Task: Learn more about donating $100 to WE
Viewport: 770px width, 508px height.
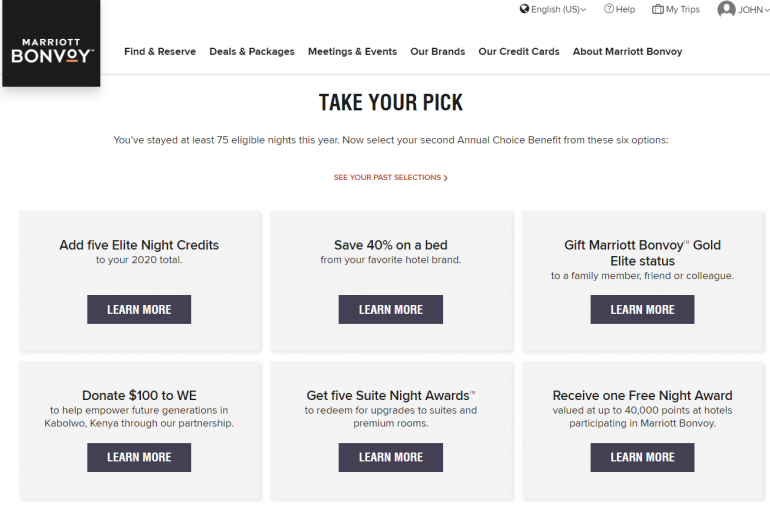Action: coord(139,457)
